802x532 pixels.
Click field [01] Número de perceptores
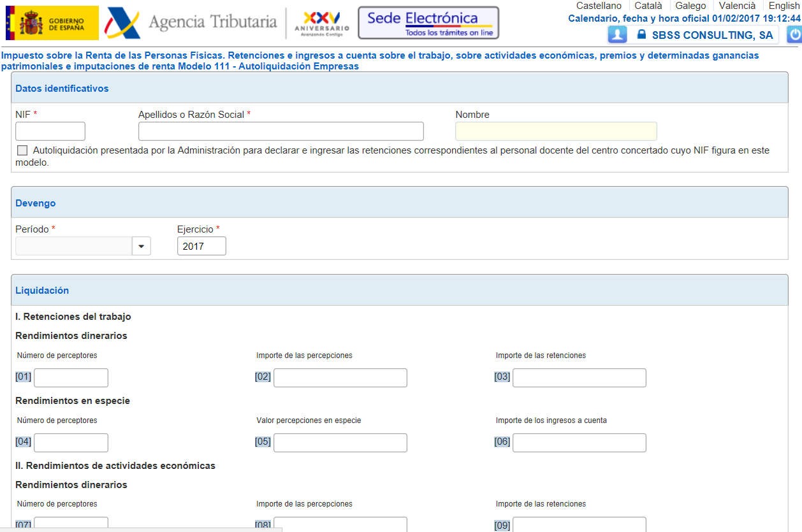click(71, 378)
